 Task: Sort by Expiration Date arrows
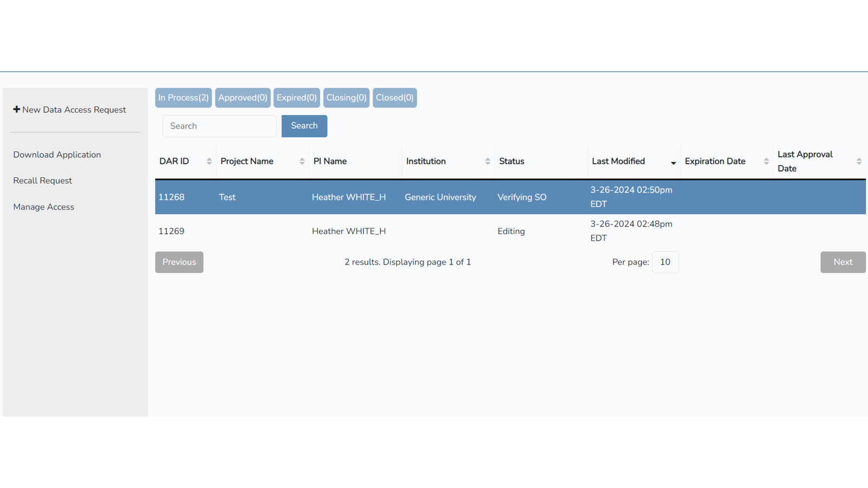point(766,162)
